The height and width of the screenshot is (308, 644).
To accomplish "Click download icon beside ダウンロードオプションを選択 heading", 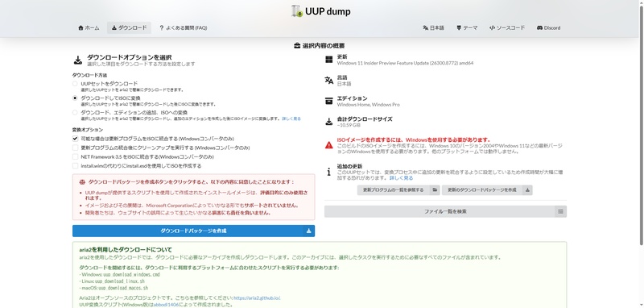I will pyautogui.click(x=78, y=60).
